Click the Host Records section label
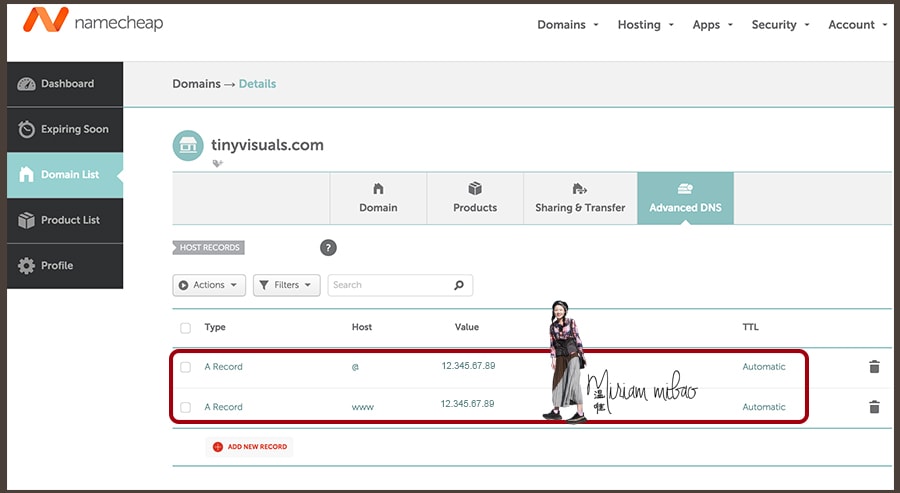The image size is (900, 493). pyautogui.click(x=209, y=247)
